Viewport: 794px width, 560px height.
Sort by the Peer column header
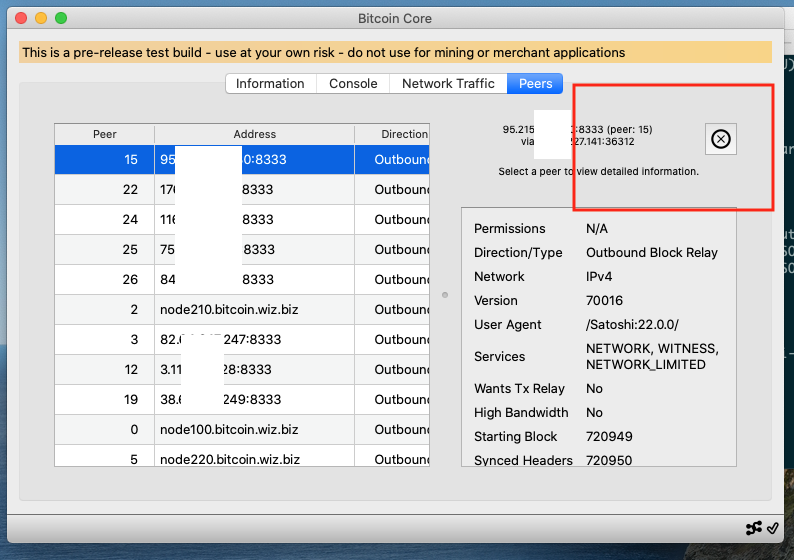click(x=104, y=134)
